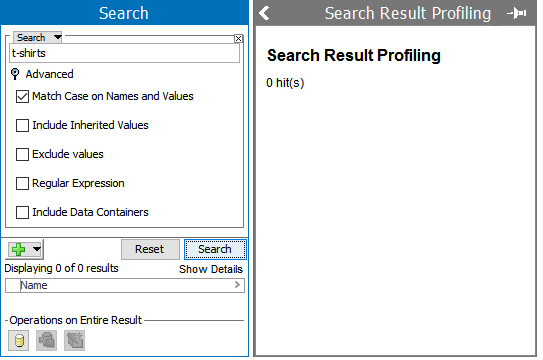Open dropdown arrow beside green plus
543x360 pixels.
37,249
